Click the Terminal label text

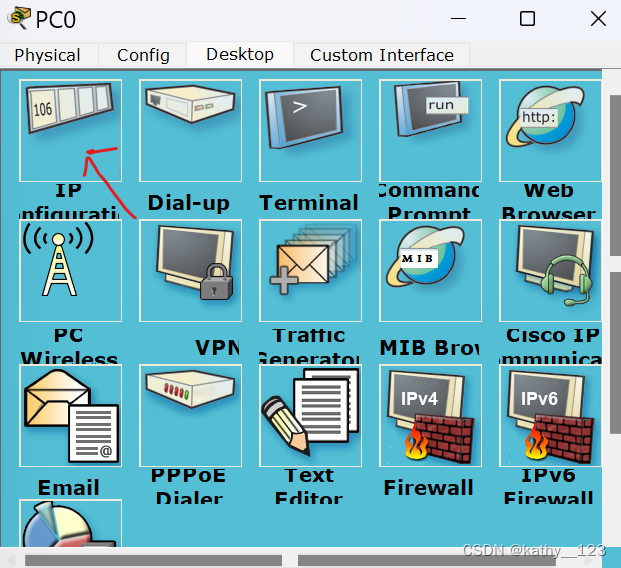(x=309, y=203)
